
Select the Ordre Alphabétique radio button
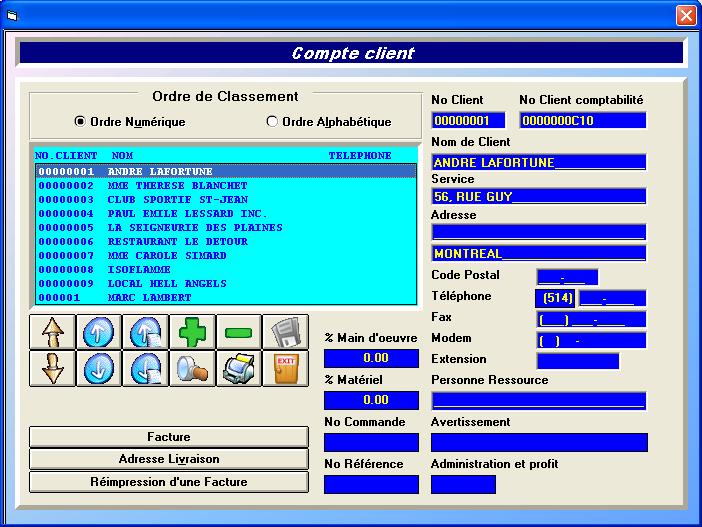point(272,122)
